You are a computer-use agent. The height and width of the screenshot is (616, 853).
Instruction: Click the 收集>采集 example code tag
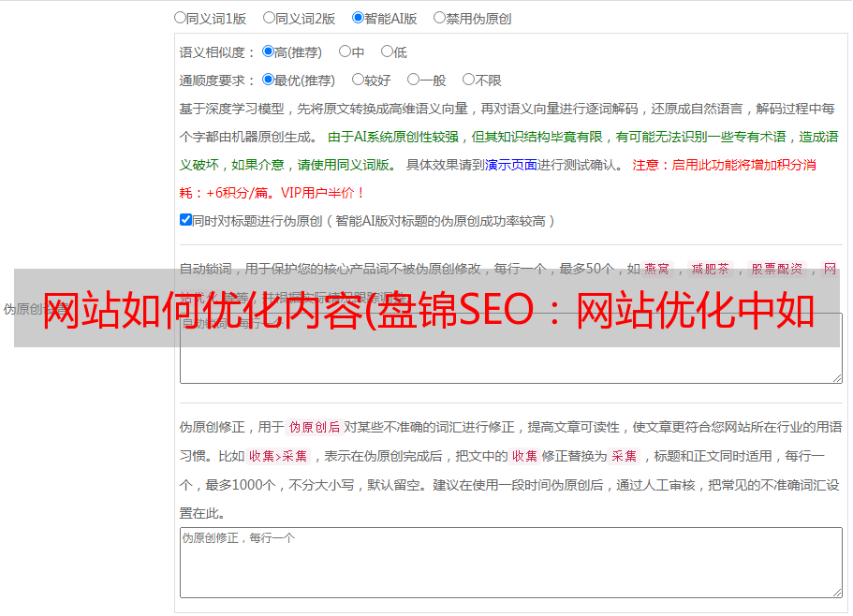tap(278, 456)
